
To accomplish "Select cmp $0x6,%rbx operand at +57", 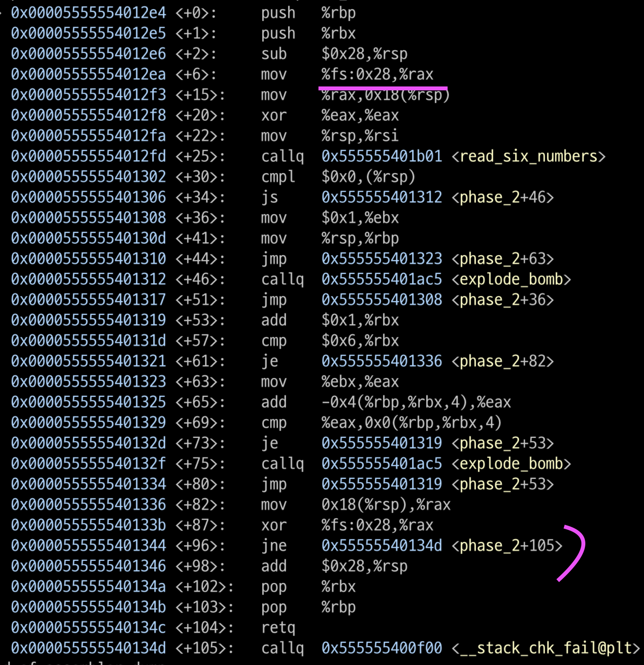I will 360,341.
